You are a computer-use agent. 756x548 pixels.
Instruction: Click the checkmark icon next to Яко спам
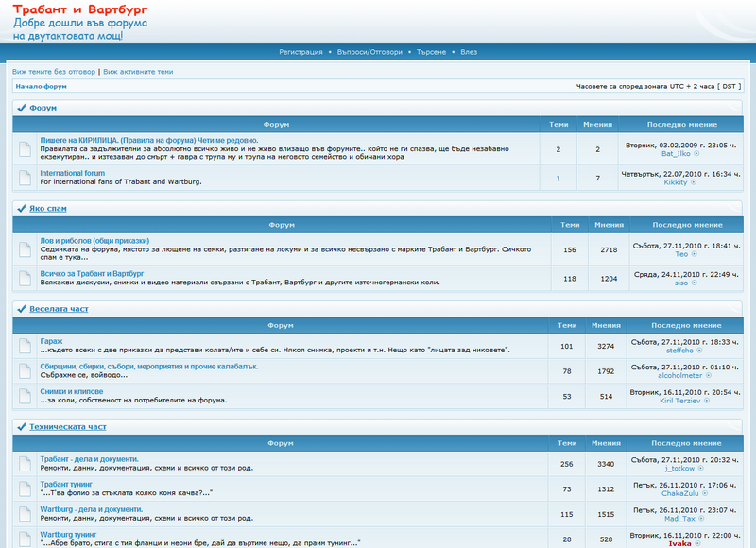coord(21,208)
